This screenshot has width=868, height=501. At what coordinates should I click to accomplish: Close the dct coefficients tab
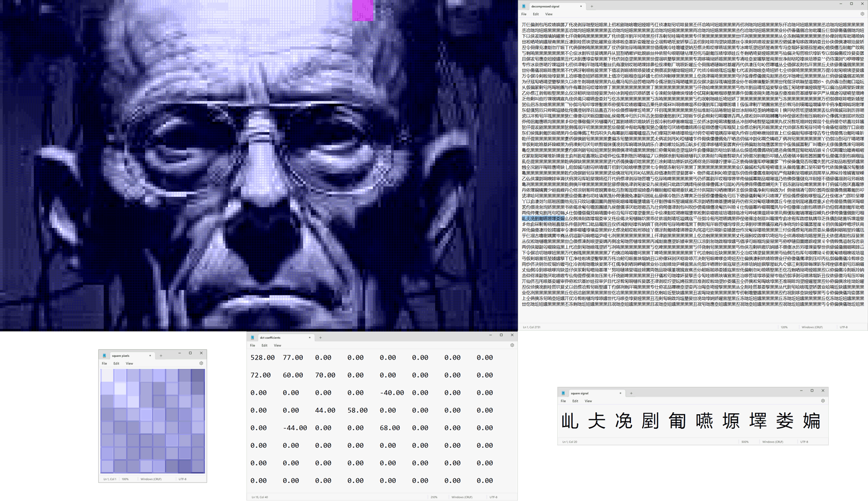coord(309,337)
